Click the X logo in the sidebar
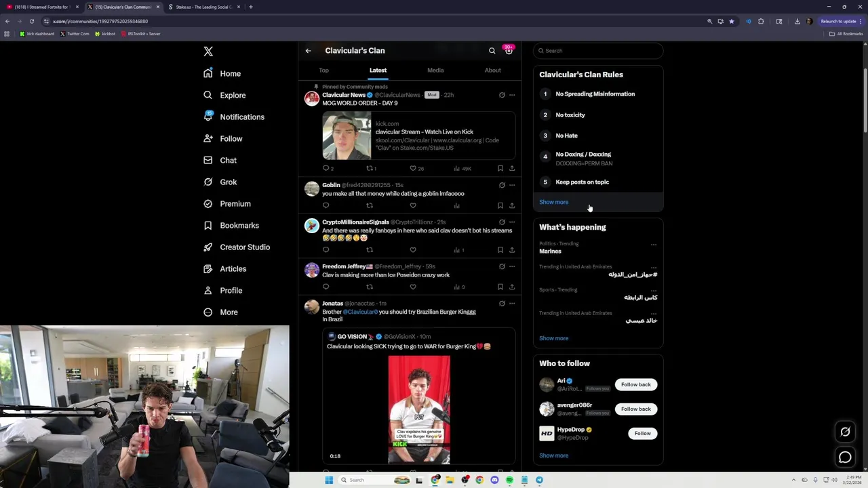The height and width of the screenshot is (488, 868). click(208, 52)
